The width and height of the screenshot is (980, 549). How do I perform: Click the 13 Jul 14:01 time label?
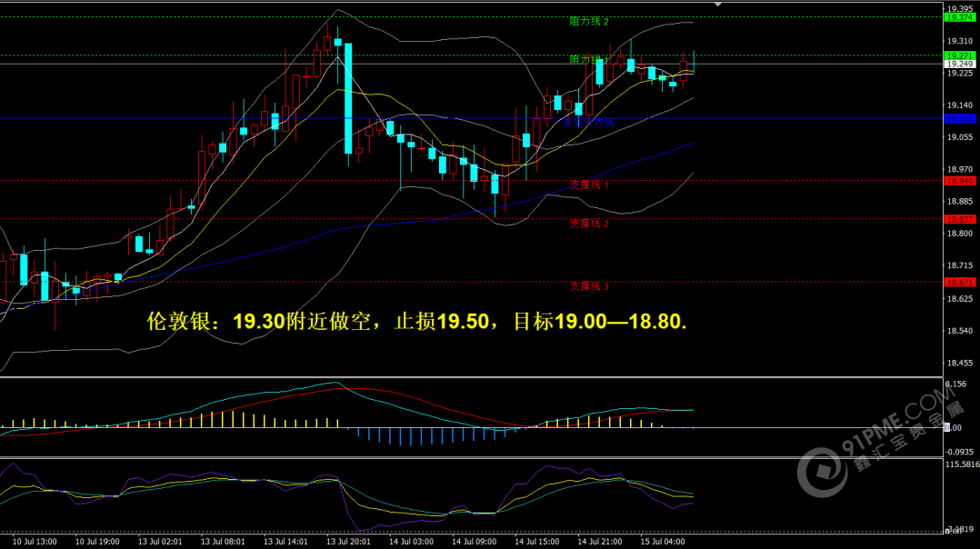pos(285,542)
